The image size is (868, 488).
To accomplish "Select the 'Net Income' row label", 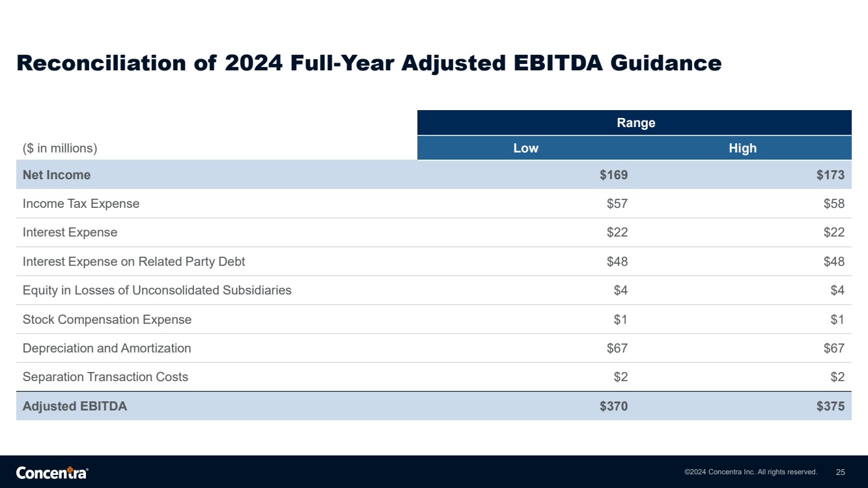I will point(57,175).
